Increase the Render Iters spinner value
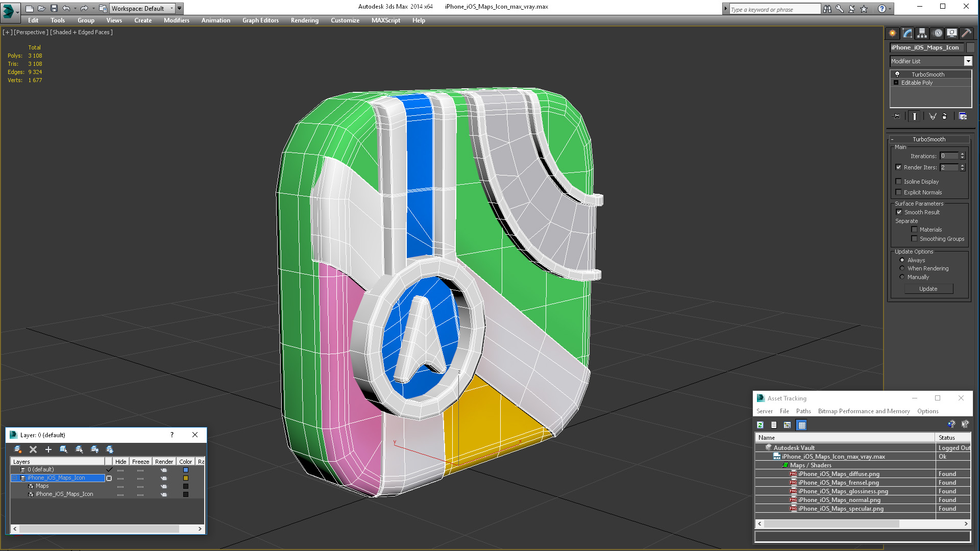 [963, 165]
